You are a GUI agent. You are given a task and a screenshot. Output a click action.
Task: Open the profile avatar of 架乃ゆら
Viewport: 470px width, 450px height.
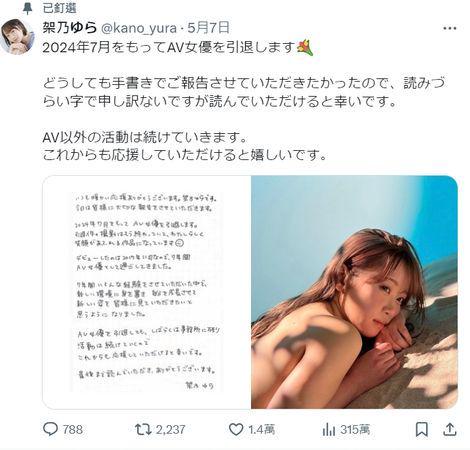pos(17,36)
